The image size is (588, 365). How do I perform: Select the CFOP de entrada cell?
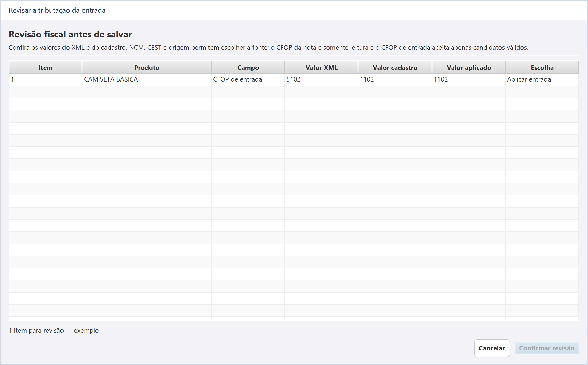248,79
